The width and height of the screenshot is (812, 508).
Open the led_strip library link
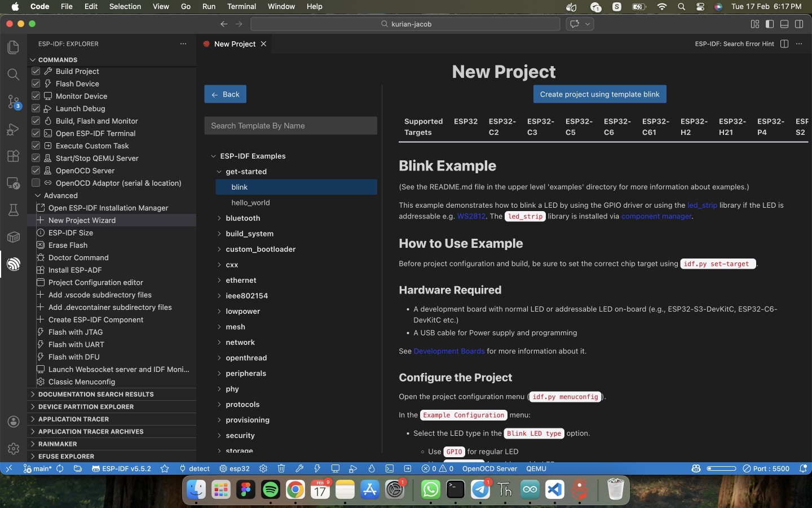pos(702,205)
